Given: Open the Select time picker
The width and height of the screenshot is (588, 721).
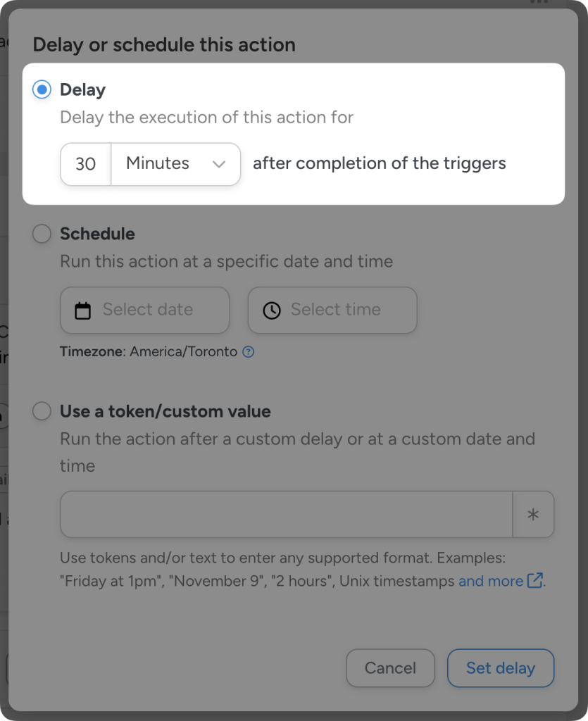Looking at the screenshot, I should click(332, 310).
